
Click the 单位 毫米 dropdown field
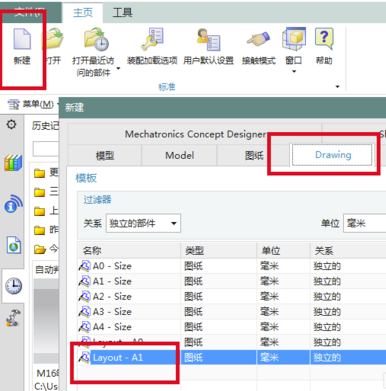[x=364, y=223]
